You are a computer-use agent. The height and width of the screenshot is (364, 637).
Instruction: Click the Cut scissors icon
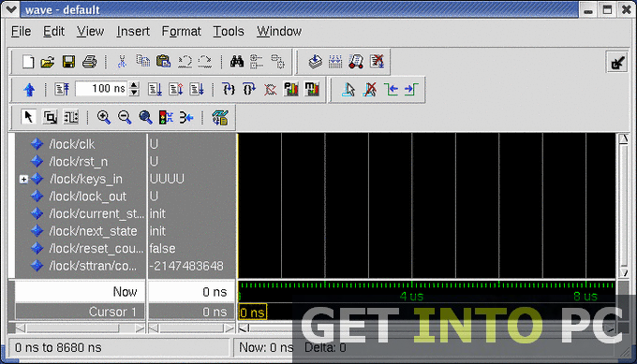coord(122,62)
